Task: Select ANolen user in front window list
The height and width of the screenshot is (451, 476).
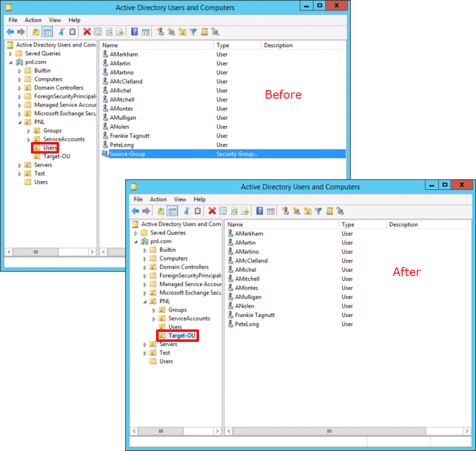Action: (244, 306)
